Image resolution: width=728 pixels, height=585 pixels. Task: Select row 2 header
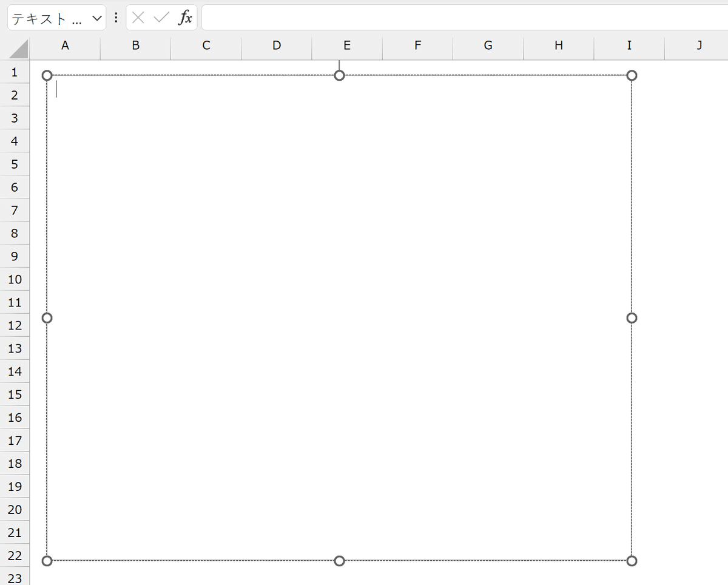pyautogui.click(x=15, y=95)
